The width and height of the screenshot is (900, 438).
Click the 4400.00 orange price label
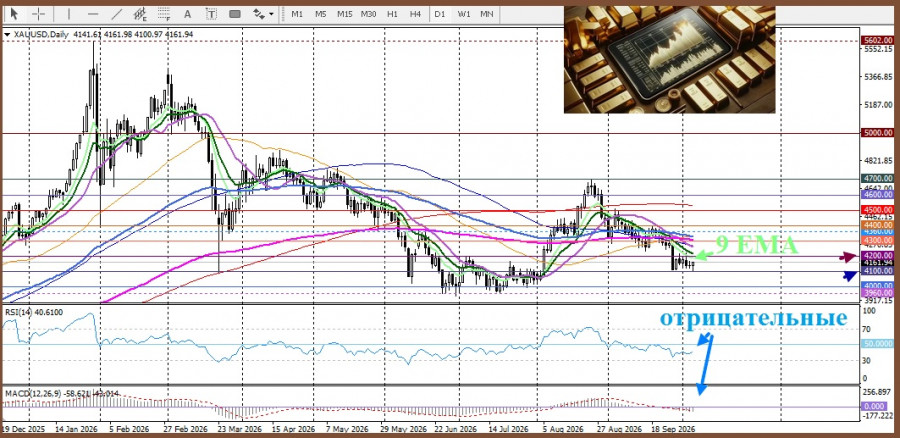(x=877, y=226)
